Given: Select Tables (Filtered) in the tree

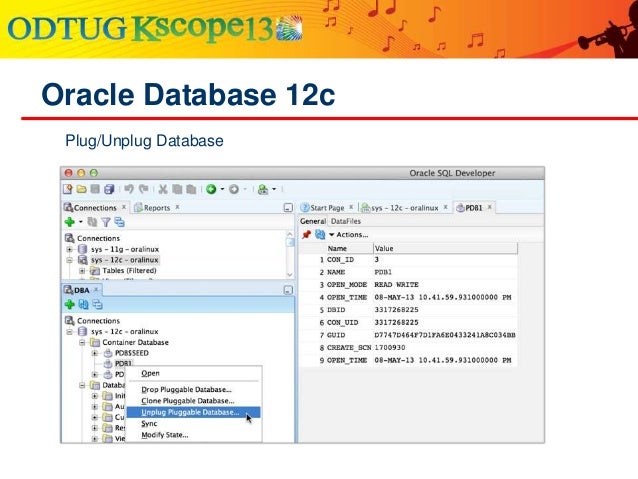Looking at the screenshot, I should tap(129, 271).
